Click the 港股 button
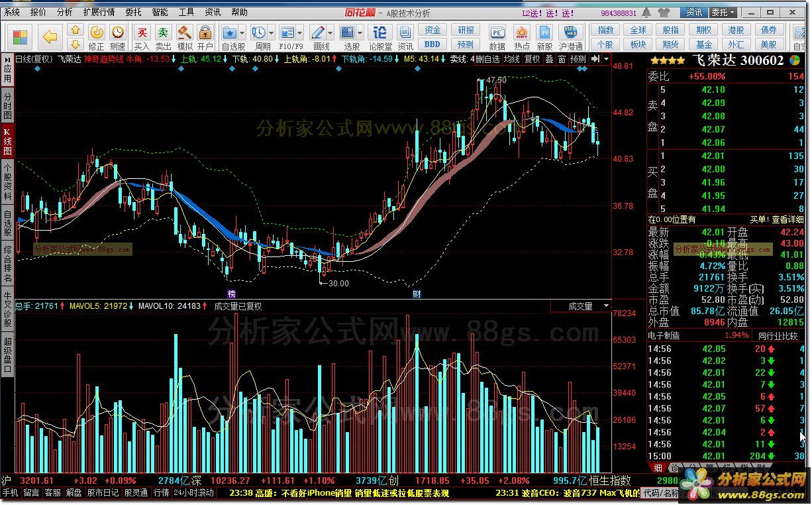The width and height of the screenshot is (812, 505). [x=736, y=30]
